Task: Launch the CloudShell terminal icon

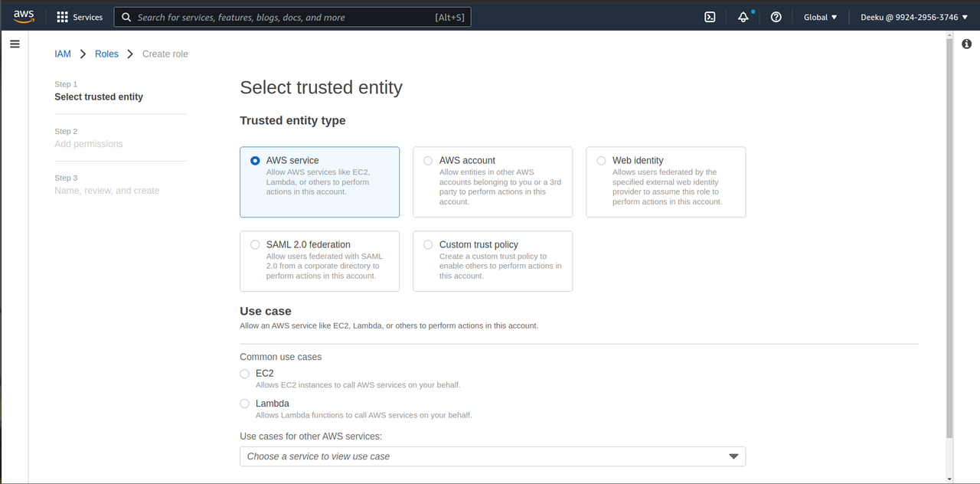Action: point(710,17)
